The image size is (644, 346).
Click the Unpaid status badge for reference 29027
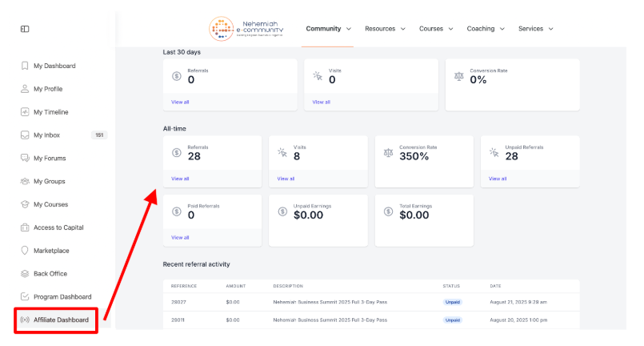(453, 302)
